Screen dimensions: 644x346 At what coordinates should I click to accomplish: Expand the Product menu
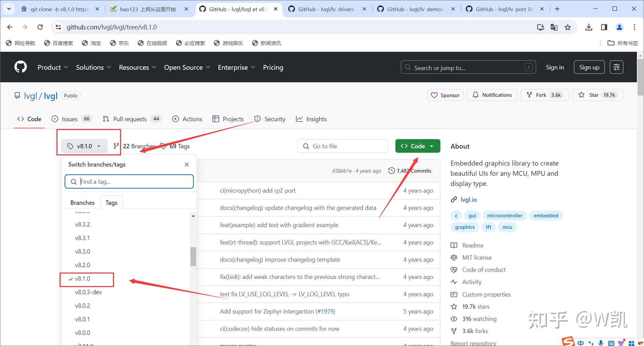53,67
